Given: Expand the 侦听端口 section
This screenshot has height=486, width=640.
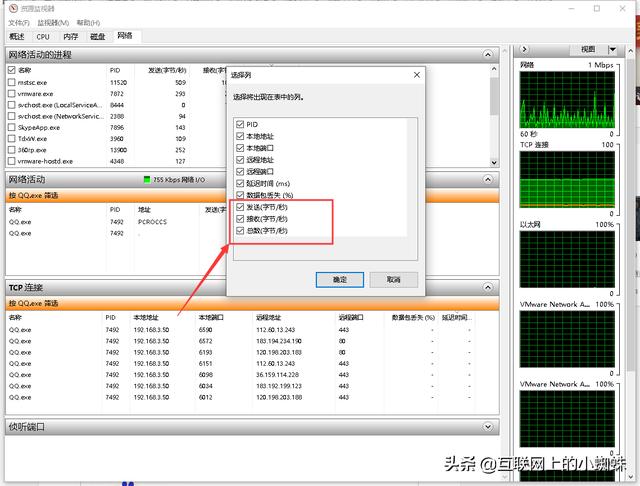Looking at the screenshot, I should (487, 426).
